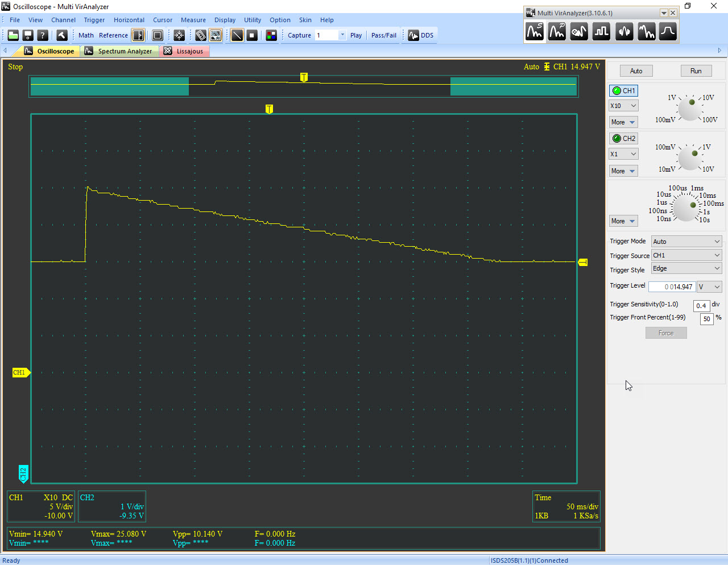Click the converging arrows icon in the toolbar
Screen dimensions: 728x565
[x=179, y=35]
